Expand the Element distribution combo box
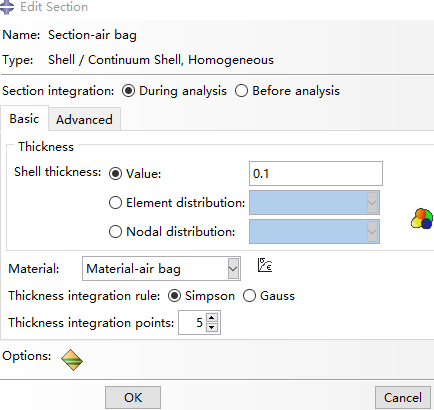 coord(314,203)
